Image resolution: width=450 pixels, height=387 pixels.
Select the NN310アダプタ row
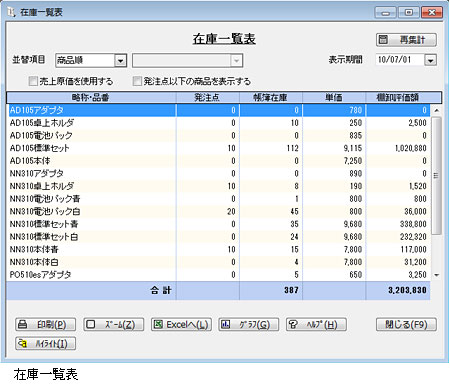[219, 173]
